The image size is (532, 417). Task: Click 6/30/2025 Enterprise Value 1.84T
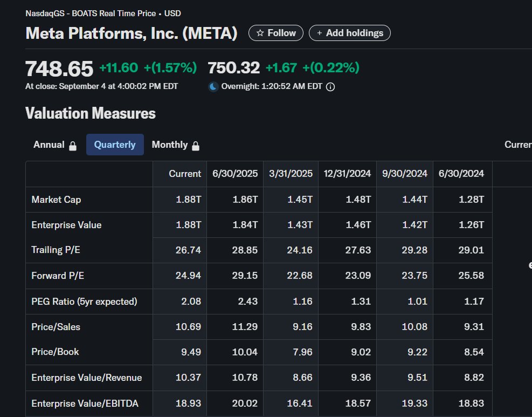pyautogui.click(x=245, y=225)
